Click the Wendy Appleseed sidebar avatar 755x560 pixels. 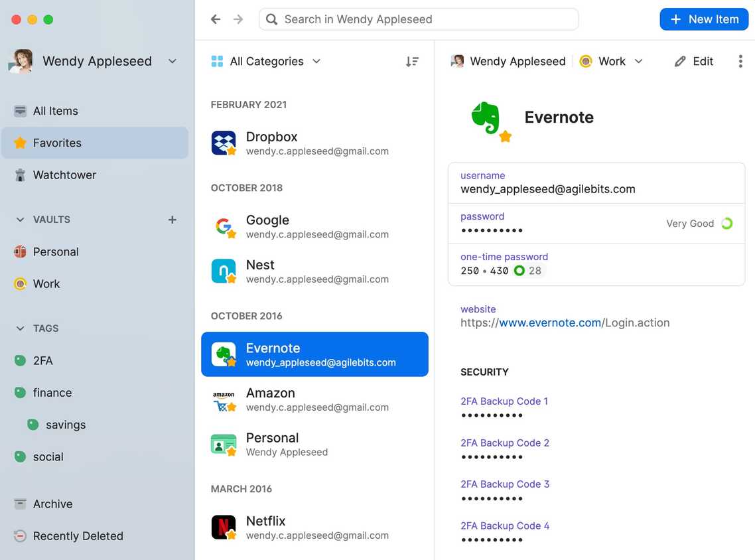click(x=21, y=61)
